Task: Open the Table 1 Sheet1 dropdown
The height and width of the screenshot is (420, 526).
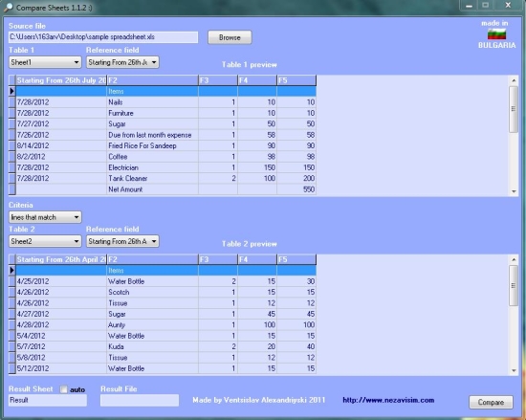Action: [x=45, y=62]
